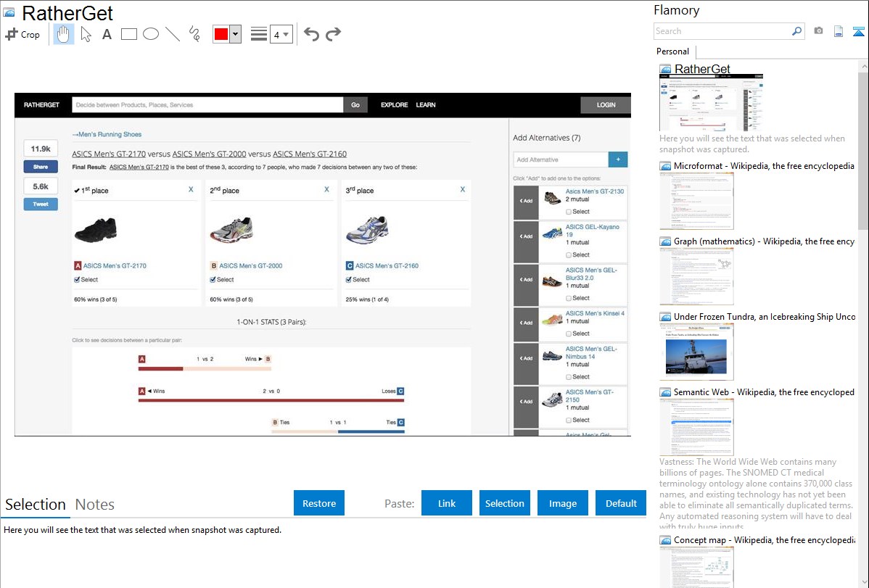Paste as Selection

(505, 503)
